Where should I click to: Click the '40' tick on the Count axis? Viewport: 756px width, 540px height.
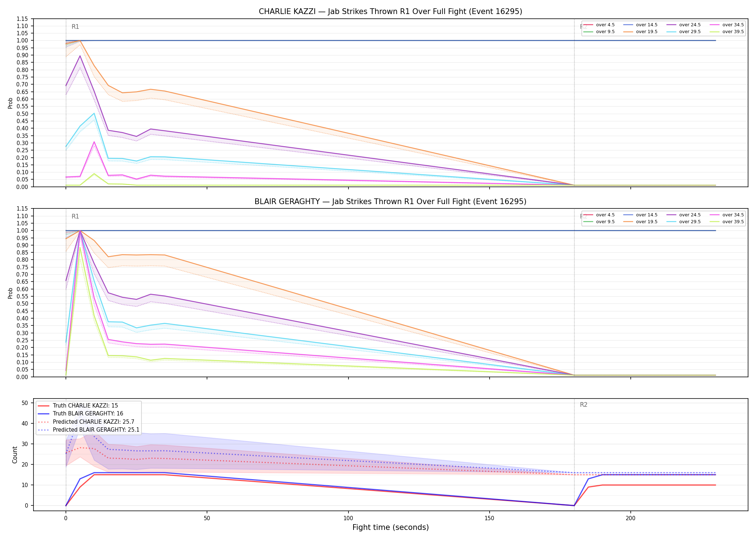24,423
